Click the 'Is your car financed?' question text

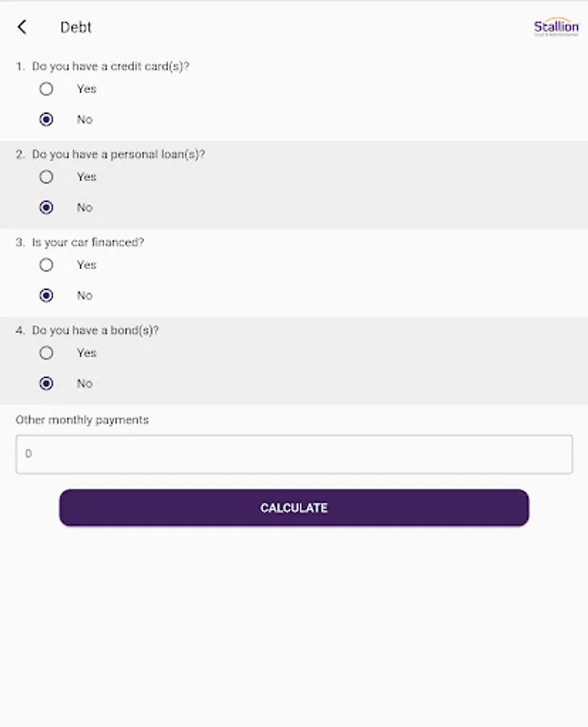(88, 242)
